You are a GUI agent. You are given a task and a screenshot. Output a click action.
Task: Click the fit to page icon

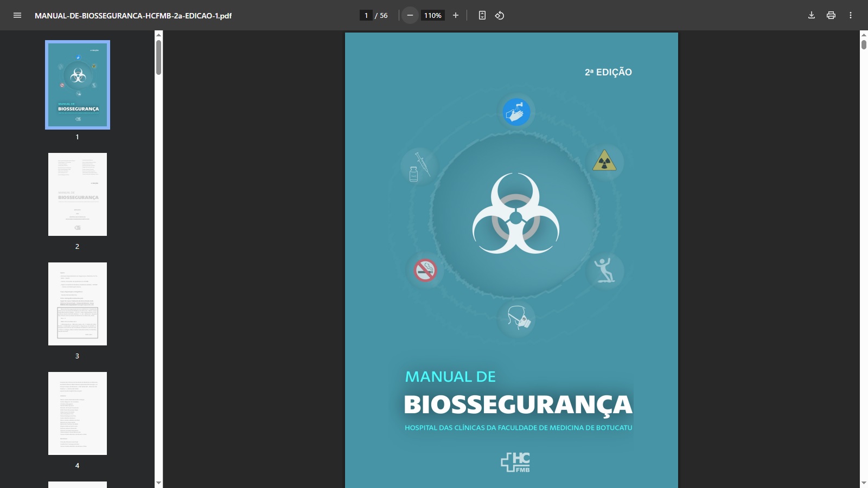click(x=482, y=15)
